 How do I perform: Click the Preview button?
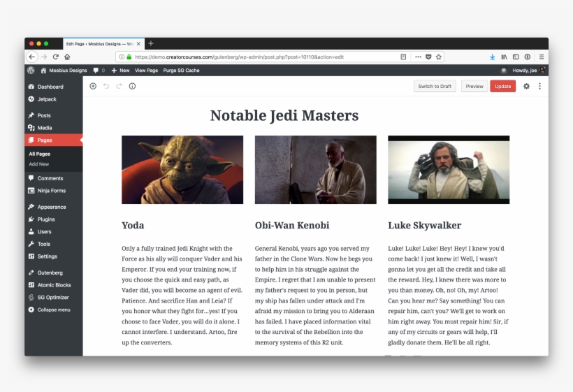pos(474,86)
